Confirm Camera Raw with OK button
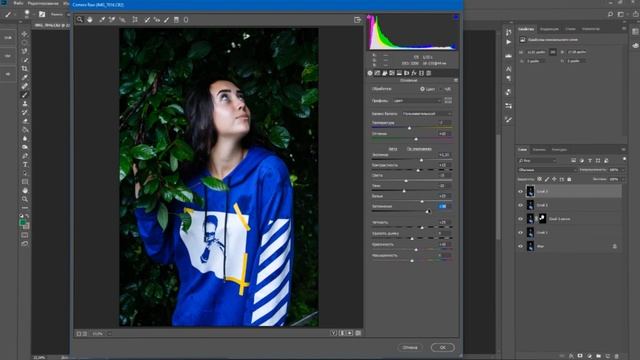 coord(442,347)
